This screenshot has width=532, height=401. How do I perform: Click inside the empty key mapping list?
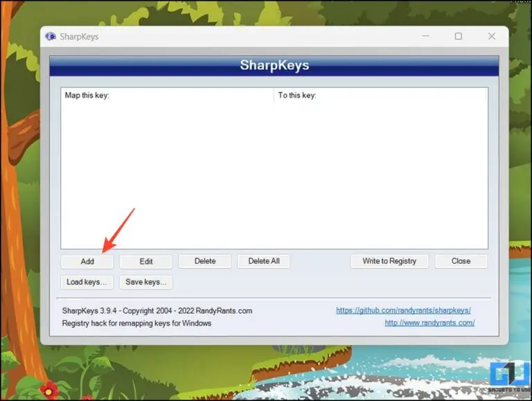(x=274, y=173)
